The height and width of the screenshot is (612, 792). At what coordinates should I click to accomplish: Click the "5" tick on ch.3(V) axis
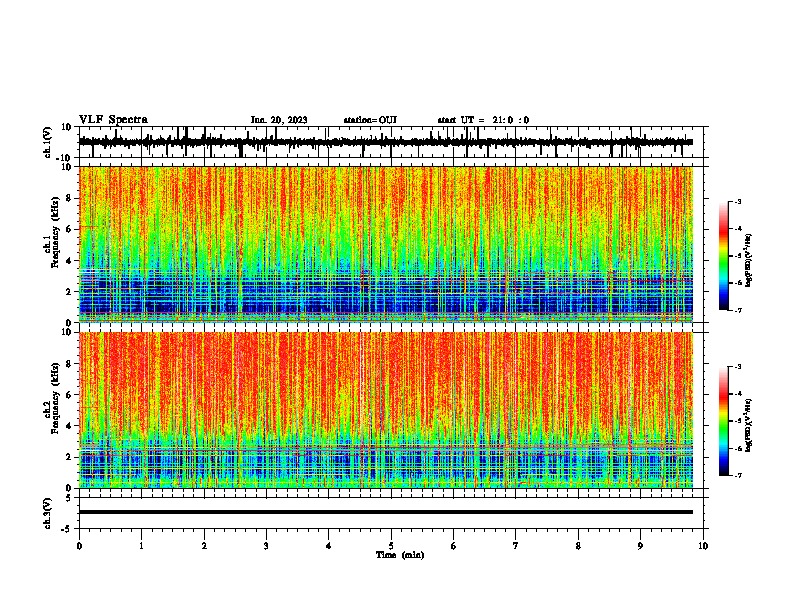point(69,497)
